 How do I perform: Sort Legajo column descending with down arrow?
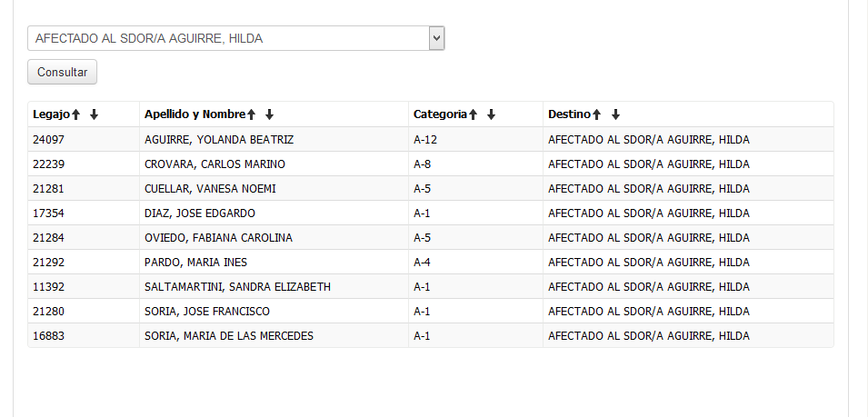(x=94, y=114)
